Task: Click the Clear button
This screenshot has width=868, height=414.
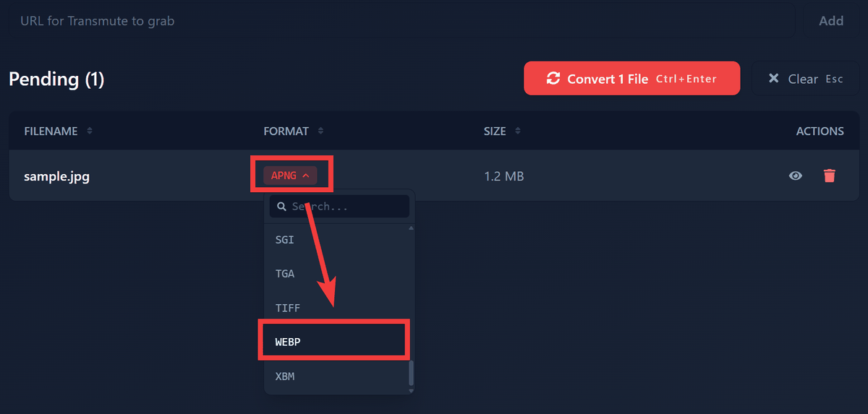Action: (x=805, y=79)
